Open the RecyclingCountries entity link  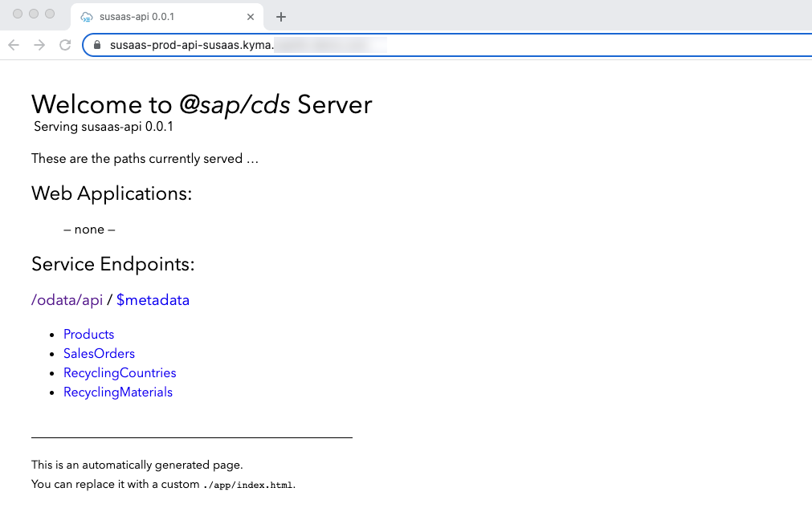pyautogui.click(x=120, y=372)
